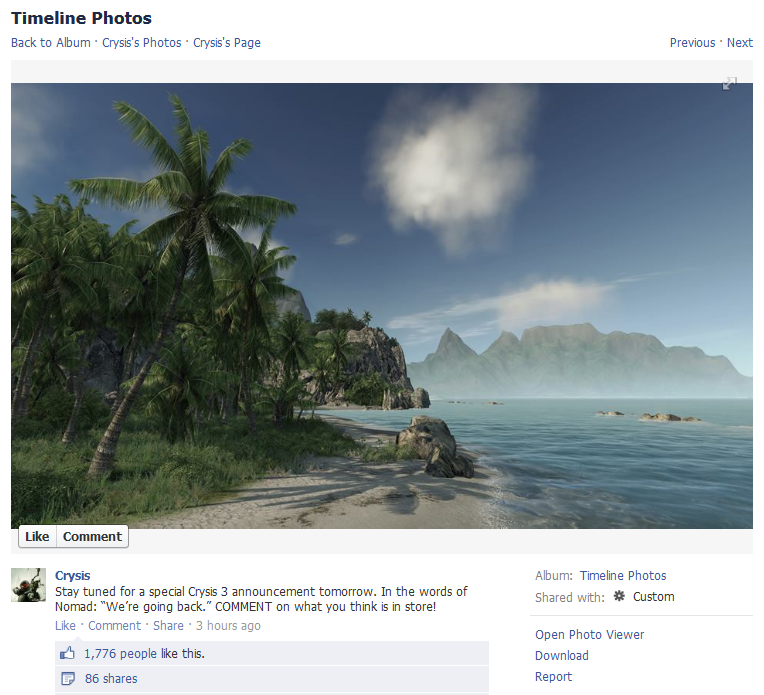Click the small Like link under caption
The height and width of the screenshot is (695, 764).
click(x=65, y=625)
